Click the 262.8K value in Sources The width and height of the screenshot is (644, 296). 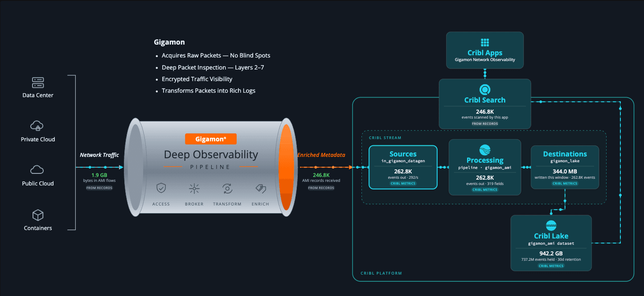[x=403, y=171]
